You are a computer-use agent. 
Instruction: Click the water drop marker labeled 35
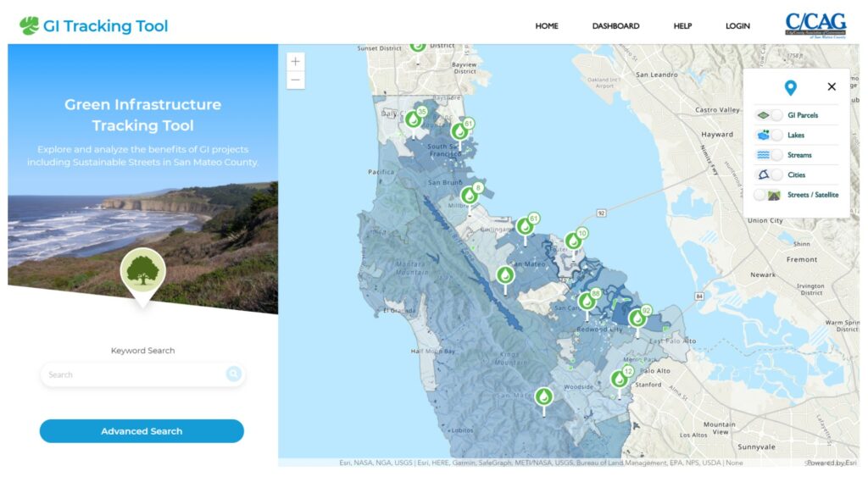pos(413,120)
